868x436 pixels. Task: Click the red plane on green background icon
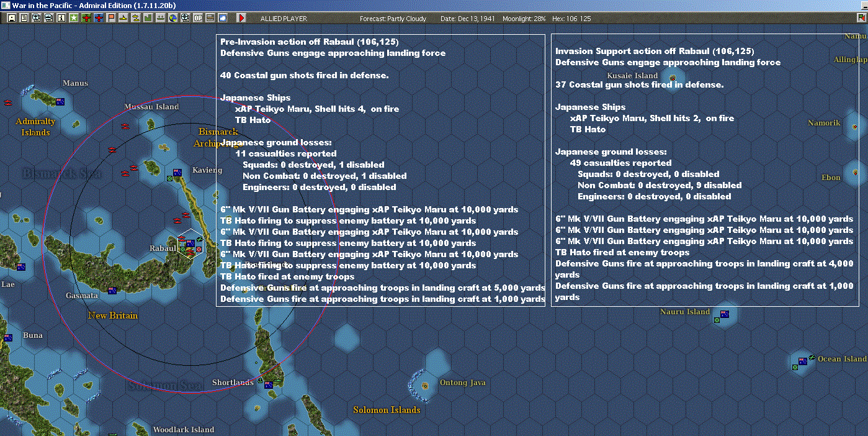pos(86,18)
